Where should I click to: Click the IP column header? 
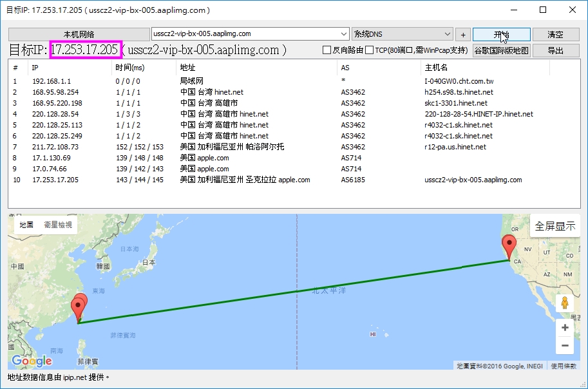(x=70, y=68)
